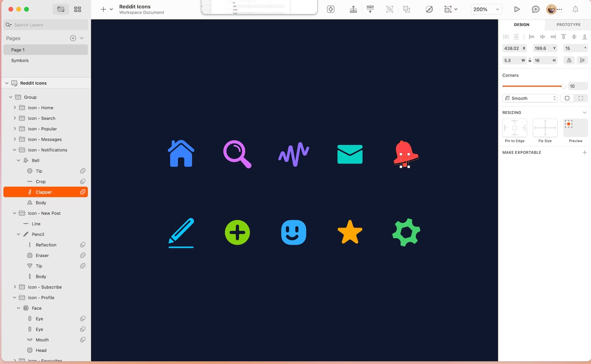This screenshot has width=591, height=364.
Task: Click the Ungroup toolbar icon
Action: (407, 9)
